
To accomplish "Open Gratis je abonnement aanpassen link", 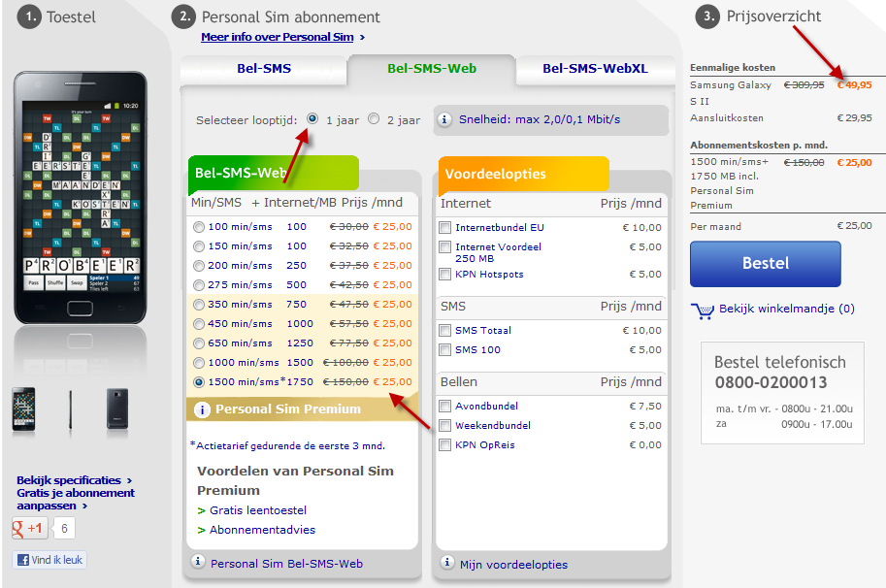I will (x=75, y=500).
